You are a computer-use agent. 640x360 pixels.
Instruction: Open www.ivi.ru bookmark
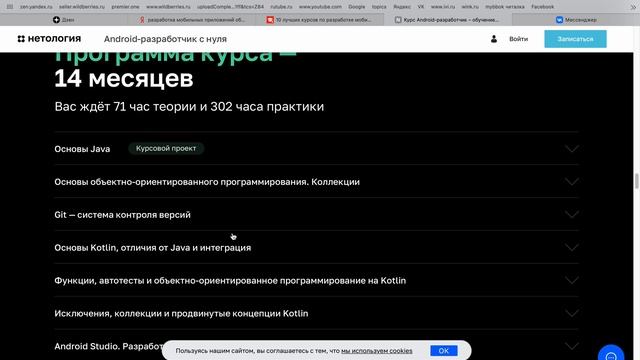(443, 7)
